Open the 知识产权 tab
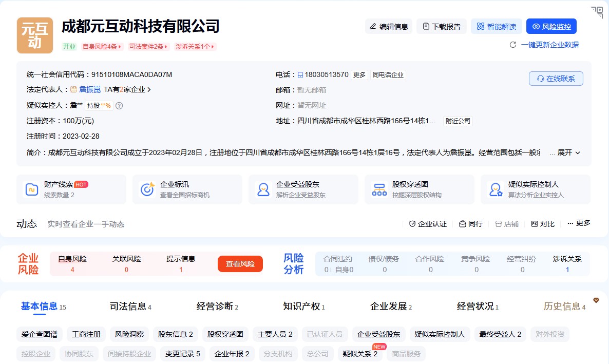This screenshot has height=364, width=609. coord(303,306)
